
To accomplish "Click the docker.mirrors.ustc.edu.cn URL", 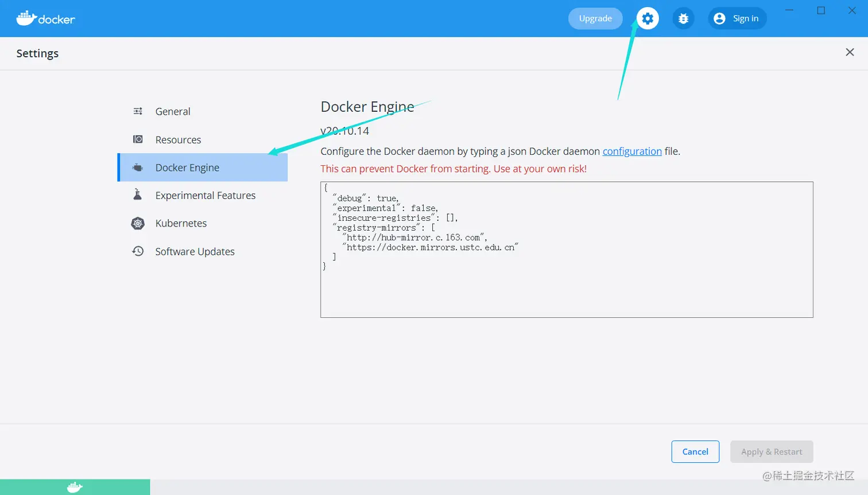I will (x=430, y=247).
